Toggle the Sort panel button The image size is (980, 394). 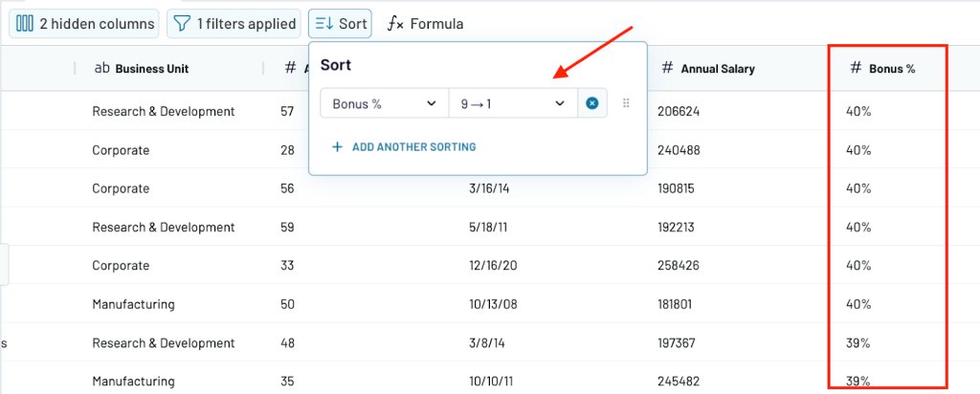[x=340, y=24]
